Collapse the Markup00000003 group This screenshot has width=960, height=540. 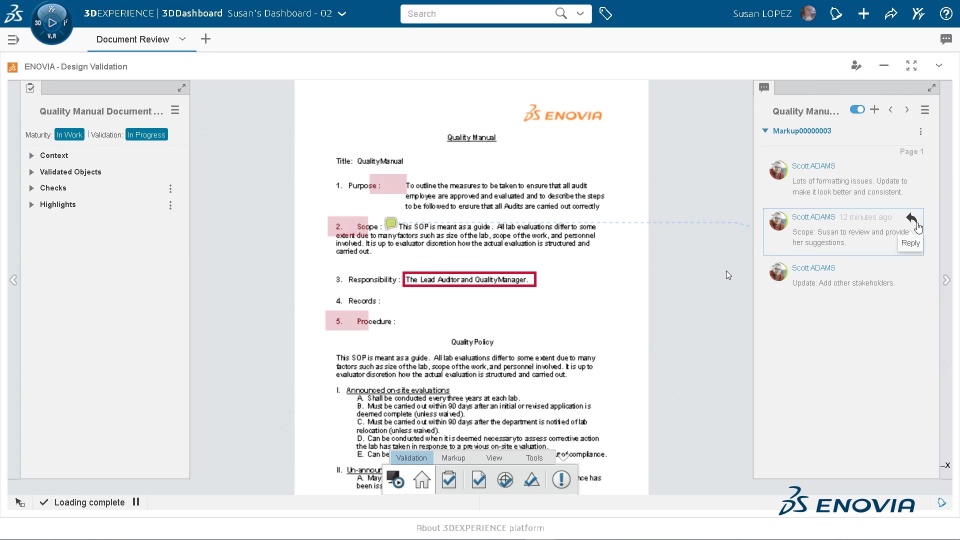click(x=765, y=130)
